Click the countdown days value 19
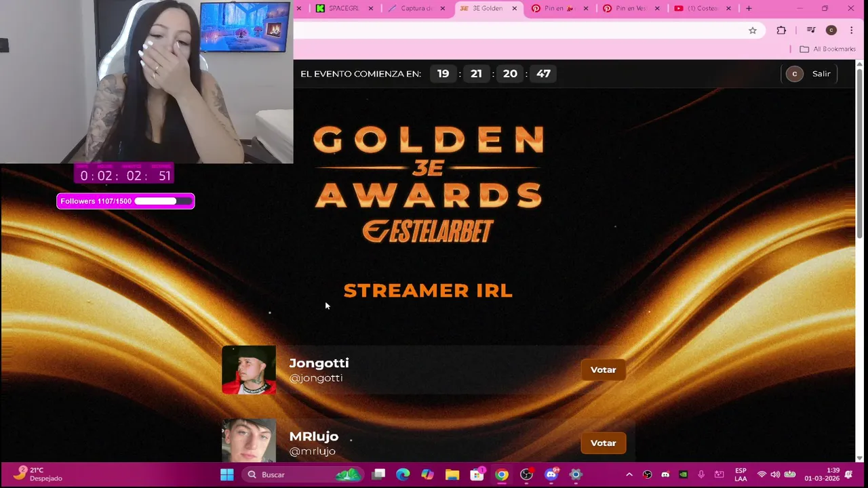868x488 pixels. click(443, 74)
